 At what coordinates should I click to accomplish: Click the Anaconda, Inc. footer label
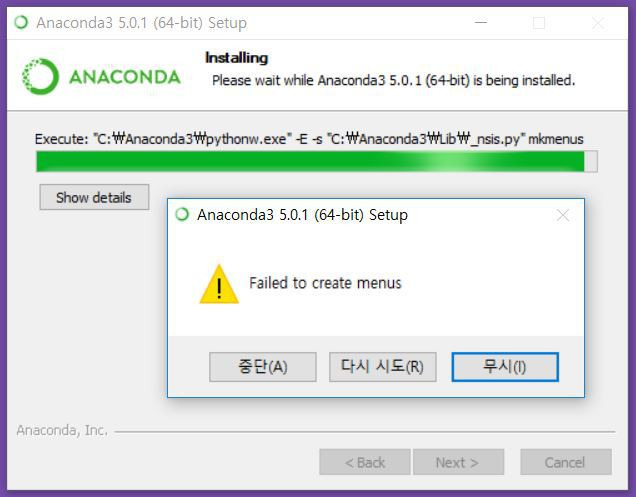point(62,430)
